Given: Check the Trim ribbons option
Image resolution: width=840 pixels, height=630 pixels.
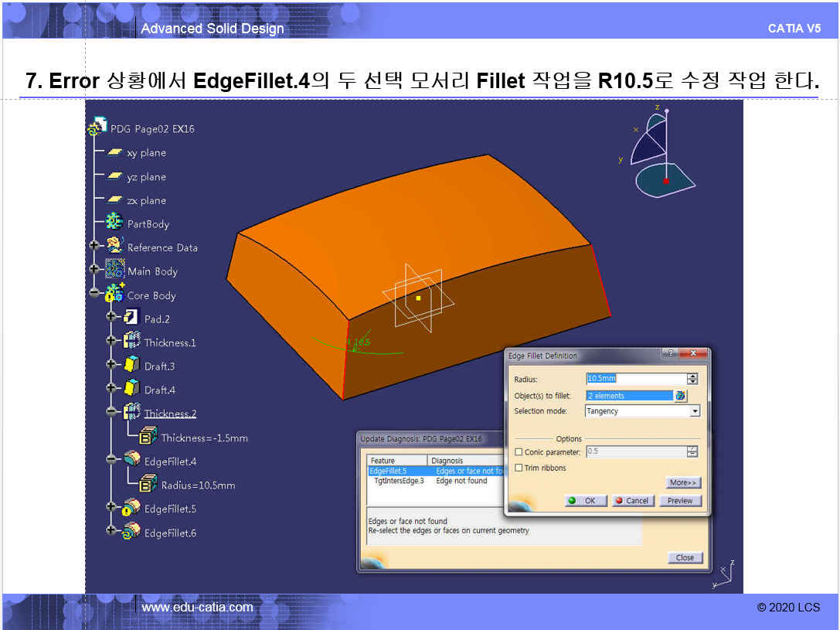Looking at the screenshot, I should [x=519, y=468].
